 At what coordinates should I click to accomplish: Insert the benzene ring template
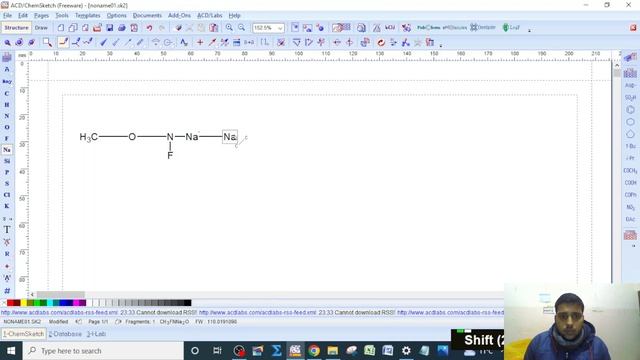tap(630, 110)
